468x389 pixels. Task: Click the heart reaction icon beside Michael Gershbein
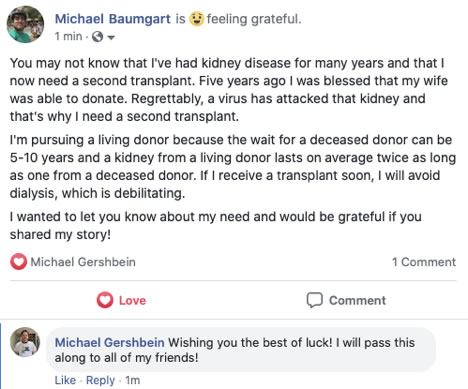click(x=18, y=262)
